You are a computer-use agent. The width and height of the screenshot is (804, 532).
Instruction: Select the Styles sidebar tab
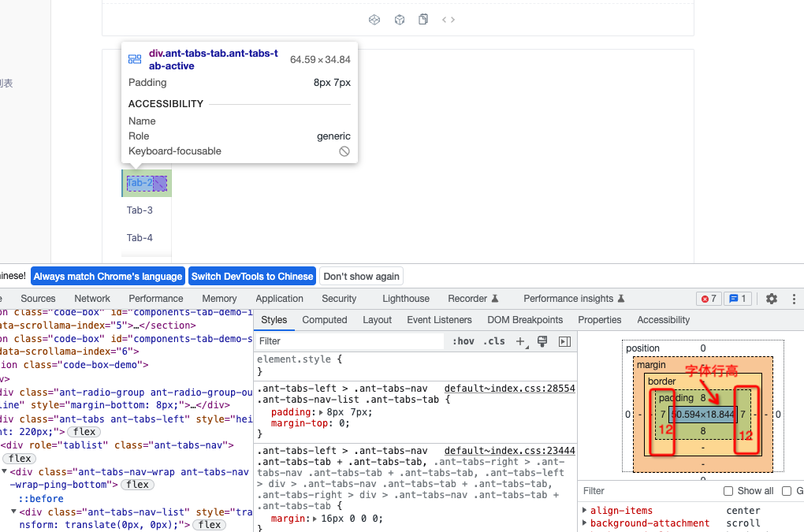(274, 320)
